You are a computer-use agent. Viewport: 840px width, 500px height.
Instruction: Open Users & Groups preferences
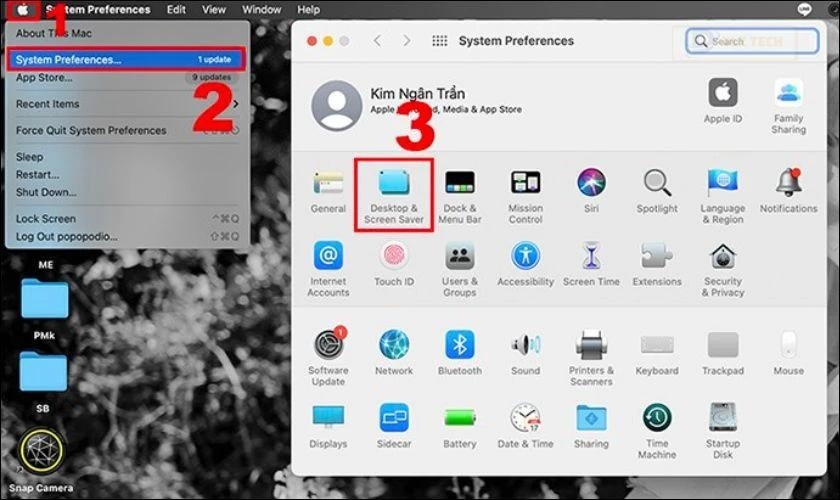(460, 270)
